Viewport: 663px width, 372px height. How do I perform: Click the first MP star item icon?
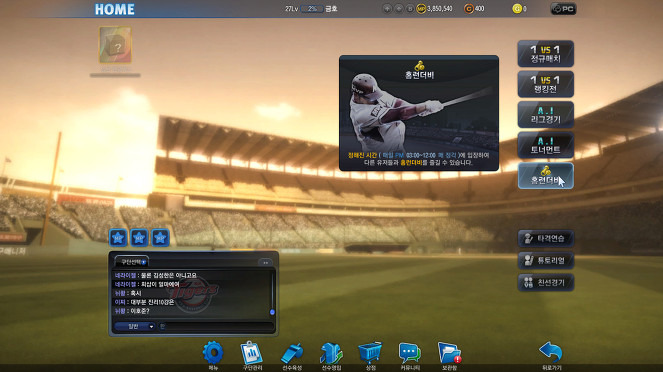(118, 238)
